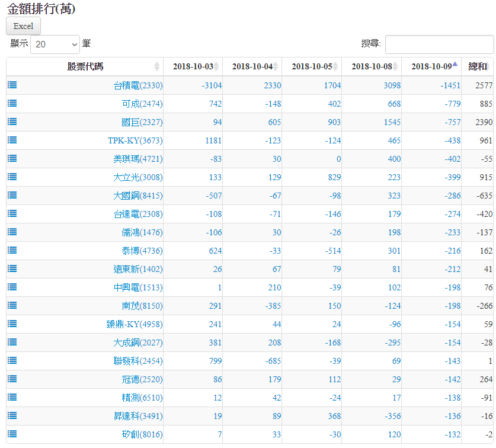Click the list icon beside 可成(2474)
The height and width of the screenshot is (448, 496).
click(x=12, y=103)
